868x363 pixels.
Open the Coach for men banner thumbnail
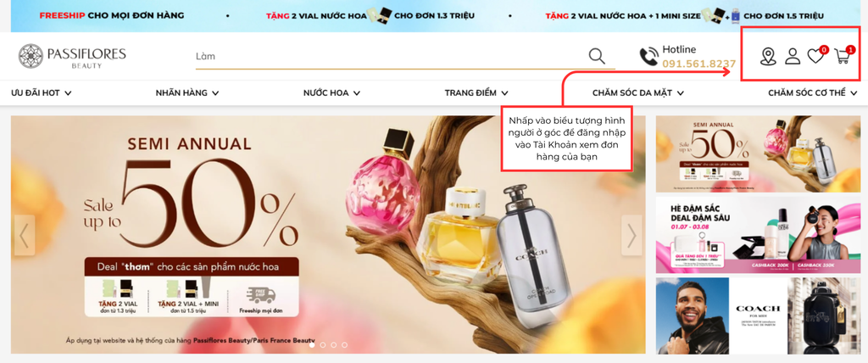tap(758, 316)
